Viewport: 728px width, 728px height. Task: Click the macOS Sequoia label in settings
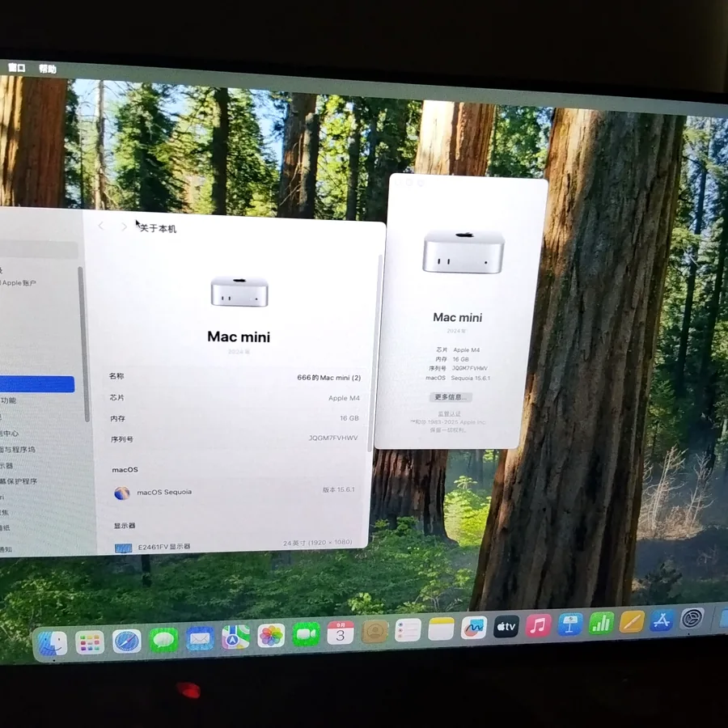click(164, 492)
